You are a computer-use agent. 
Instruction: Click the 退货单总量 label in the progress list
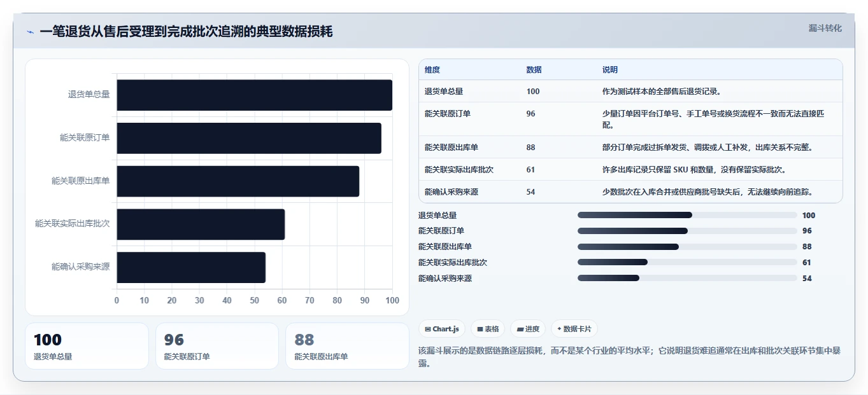(x=438, y=216)
